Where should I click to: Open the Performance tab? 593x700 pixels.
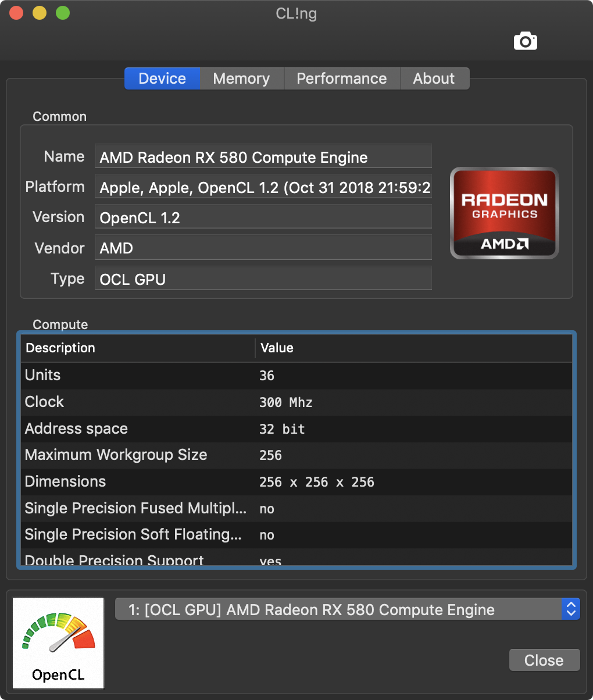pos(342,78)
